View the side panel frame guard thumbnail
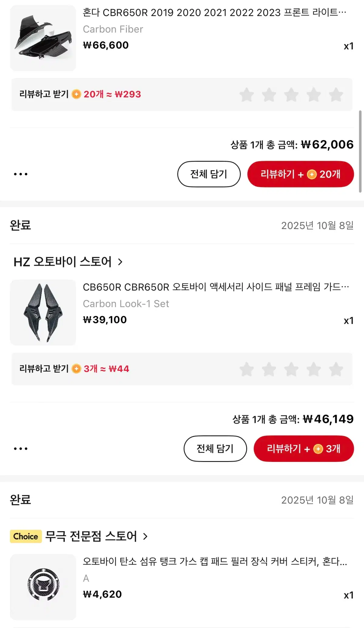The width and height of the screenshot is (364, 628). 43,312
